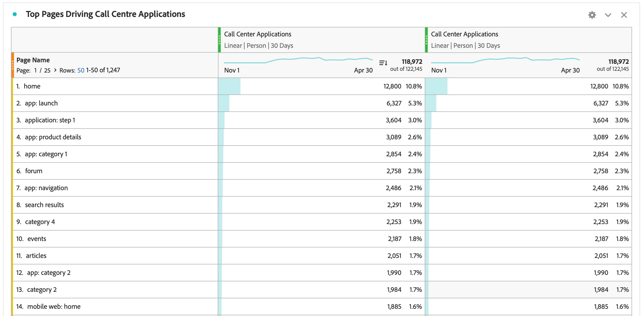Close the Top Pages visualization panel

pyautogui.click(x=624, y=15)
